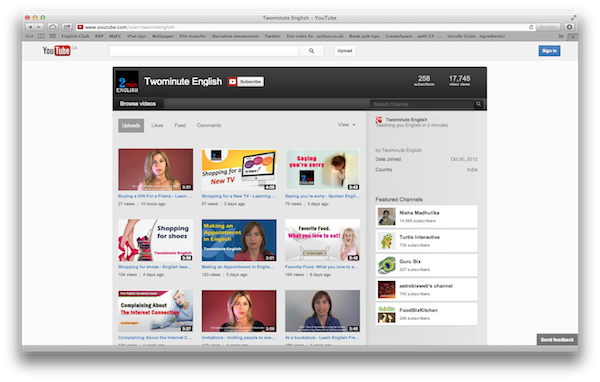Click the Send feedback button
This screenshot has height=382, width=600.
557,340
